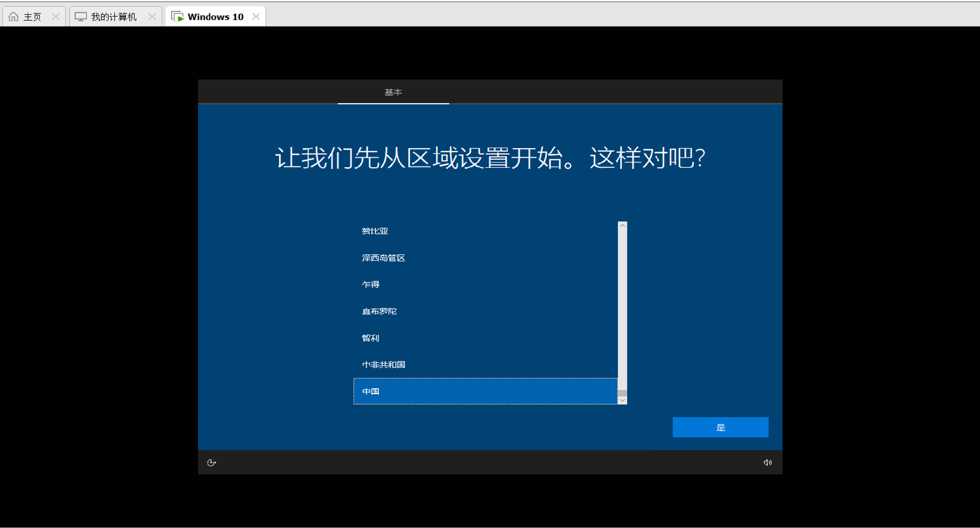Select 中国 in the region list
980x528 pixels.
coord(485,391)
